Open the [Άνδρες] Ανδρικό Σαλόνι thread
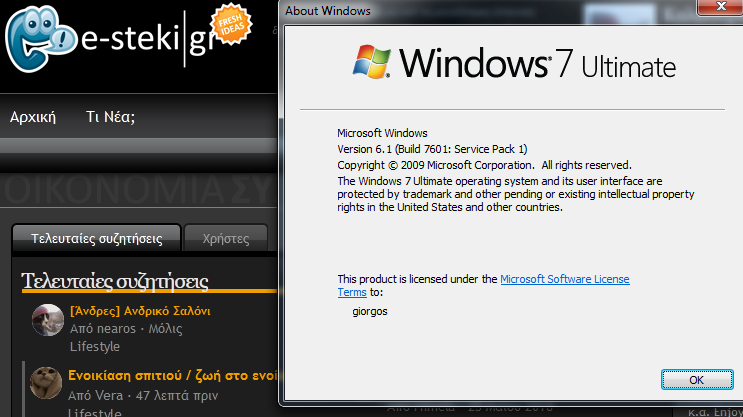Screen dimensions: 743x417 click(x=140, y=311)
